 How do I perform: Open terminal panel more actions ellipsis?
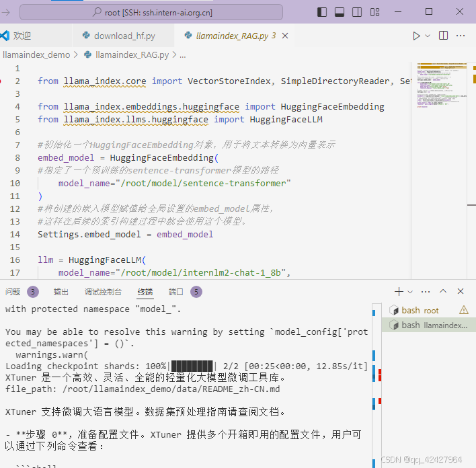426,292
